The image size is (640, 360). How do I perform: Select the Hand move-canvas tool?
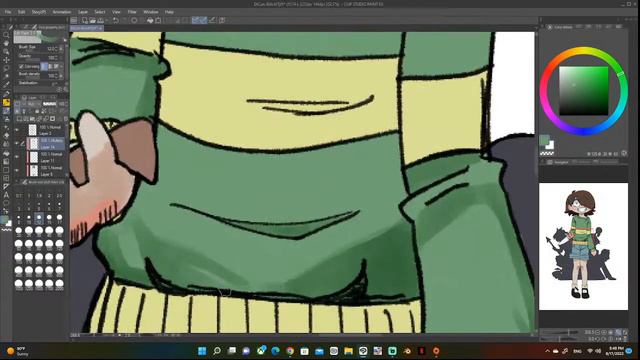pyautogui.click(x=6, y=44)
